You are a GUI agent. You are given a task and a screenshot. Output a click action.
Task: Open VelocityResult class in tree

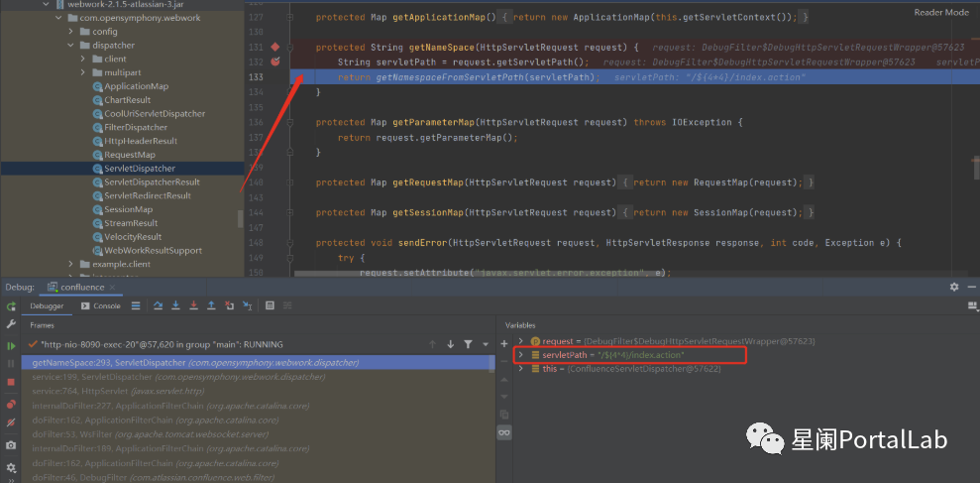coord(127,236)
